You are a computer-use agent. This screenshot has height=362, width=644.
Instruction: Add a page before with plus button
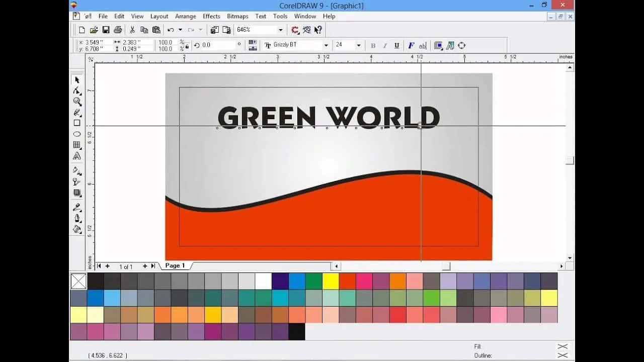(x=107, y=266)
